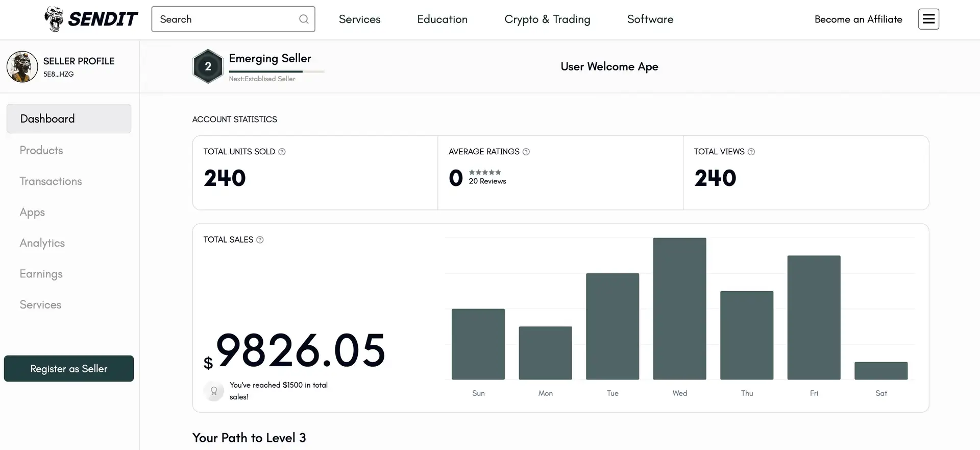Viewport: 980px width, 450px height.
Task: Click the SENDIT ape logo
Action: click(54, 19)
